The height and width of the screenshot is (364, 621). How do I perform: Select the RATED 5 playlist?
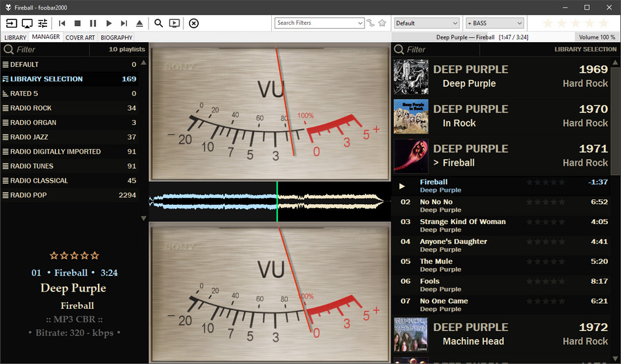tap(69, 93)
